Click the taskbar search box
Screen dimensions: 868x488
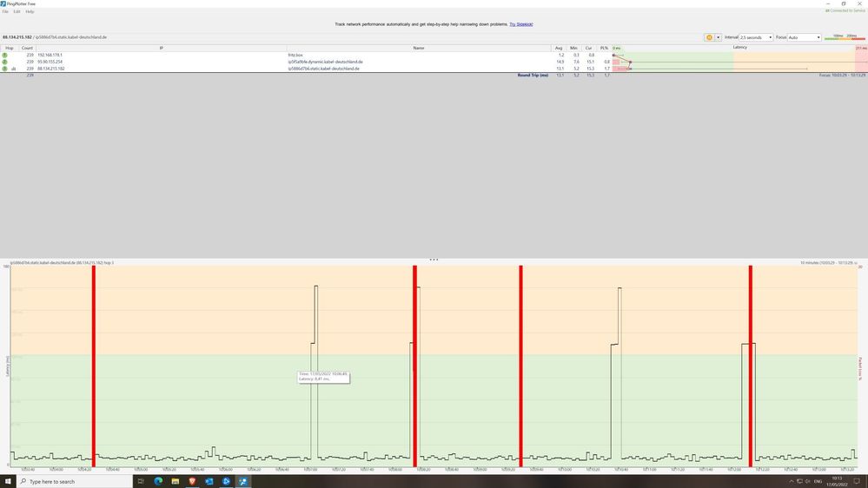[75, 481]
